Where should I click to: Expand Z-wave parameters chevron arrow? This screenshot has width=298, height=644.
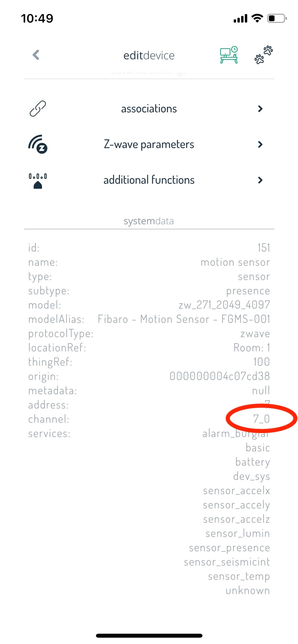coord(260,144)
